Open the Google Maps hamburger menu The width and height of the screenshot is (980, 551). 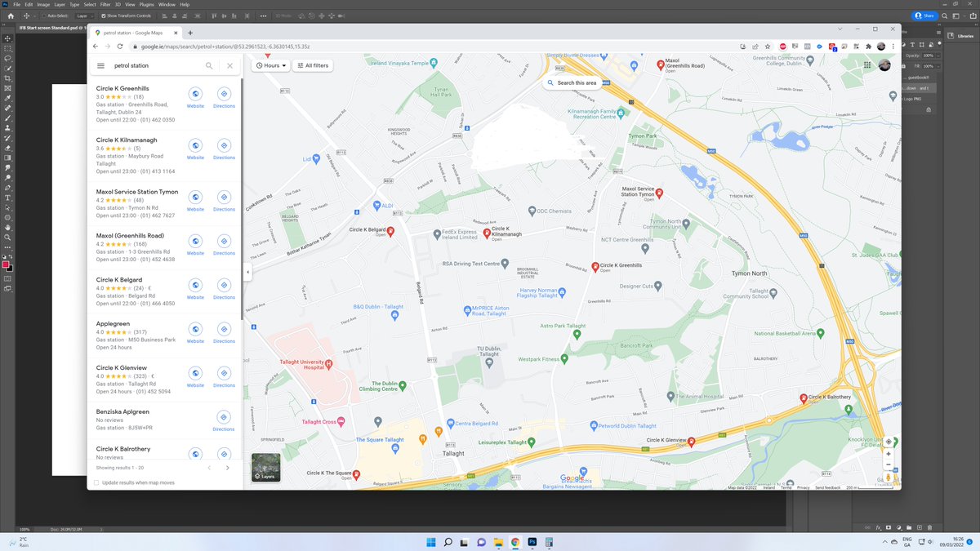coord(100,65)
